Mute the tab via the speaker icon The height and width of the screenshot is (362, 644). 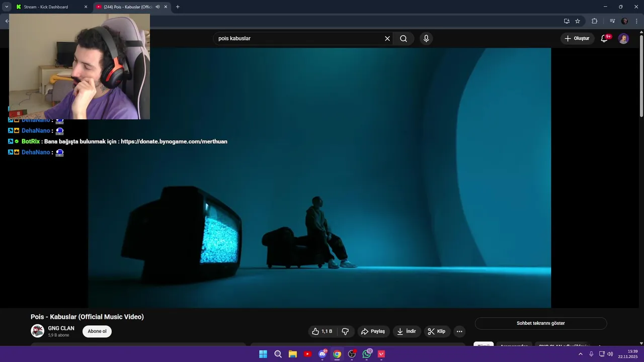[157, 7]
